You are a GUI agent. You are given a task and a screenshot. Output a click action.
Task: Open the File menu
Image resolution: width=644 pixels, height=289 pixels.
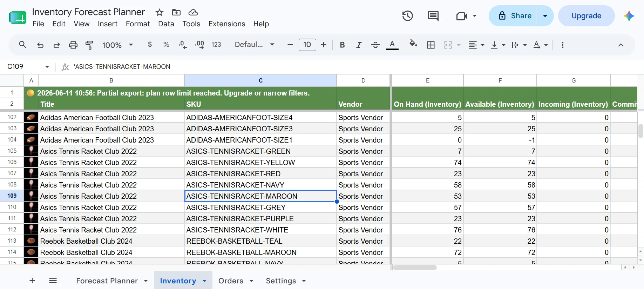(x=38, y=24)
